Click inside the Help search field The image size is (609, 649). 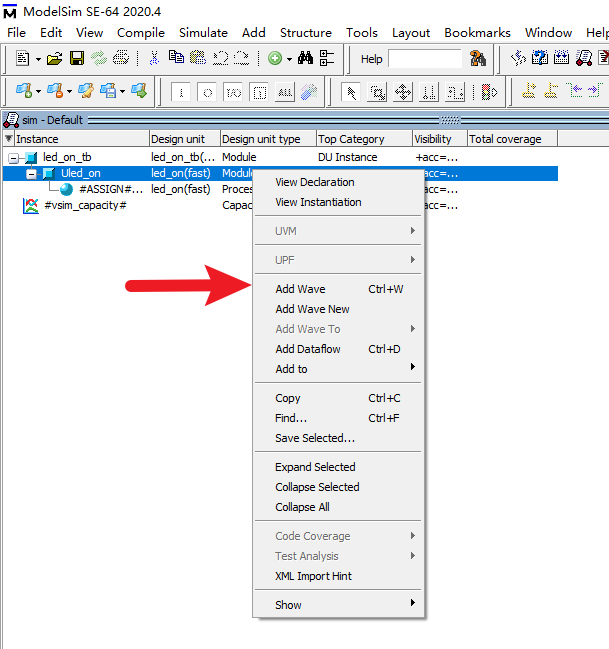425,58
